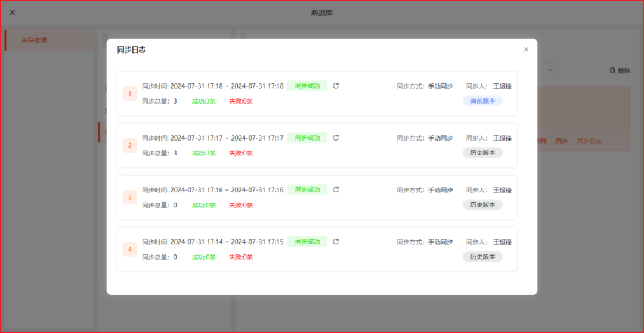Image resolution: width=644 pixels, height=333 pixels.
Task: Click 同步总量: 0 in entry 3
Action: coord(159,205)
